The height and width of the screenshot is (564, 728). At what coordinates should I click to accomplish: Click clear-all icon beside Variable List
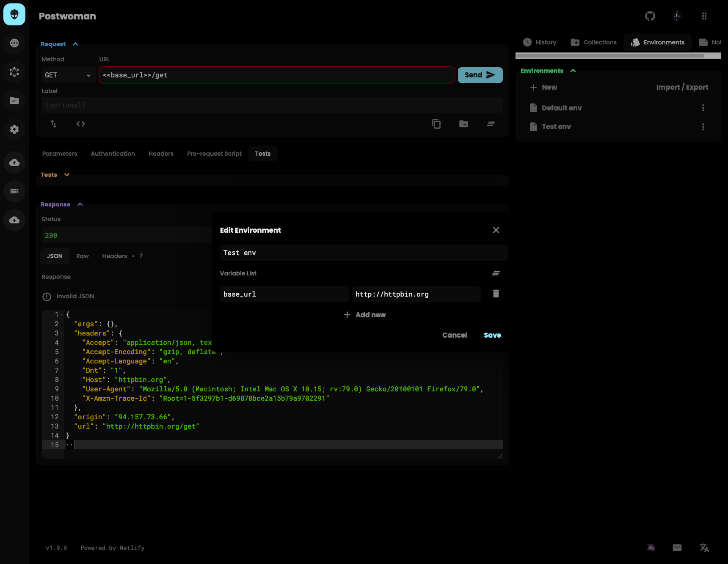(x=496, y=273)
